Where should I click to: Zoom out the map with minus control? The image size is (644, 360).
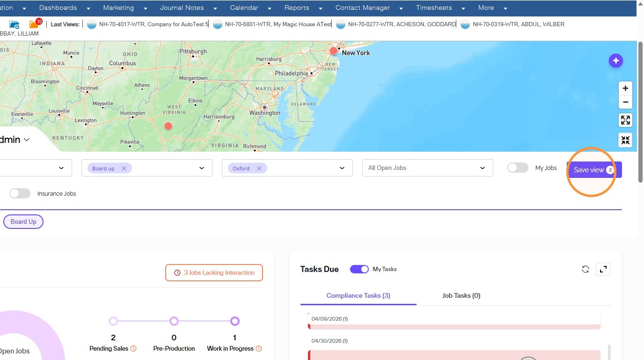[x=625, y=102]
